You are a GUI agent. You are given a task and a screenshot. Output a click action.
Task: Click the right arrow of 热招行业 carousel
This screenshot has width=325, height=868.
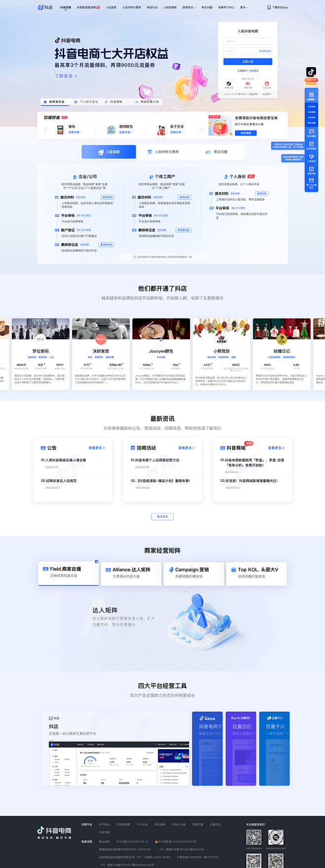tap(201, 130)
